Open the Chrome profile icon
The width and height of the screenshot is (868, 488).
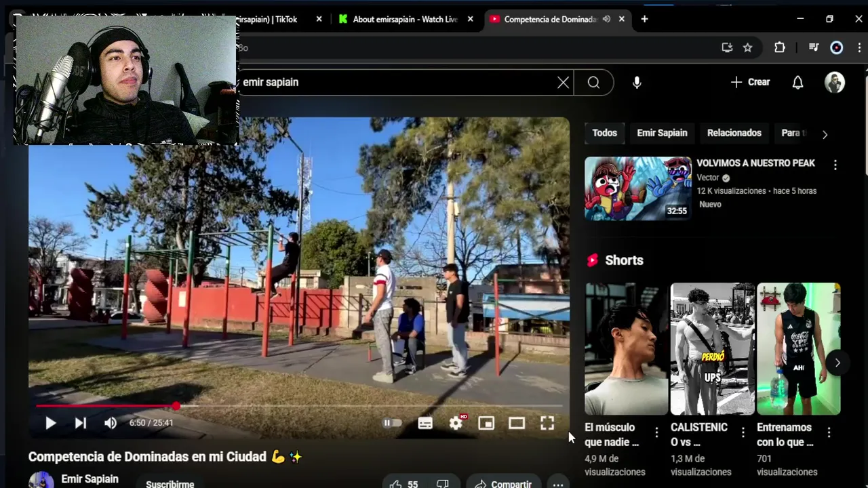click(837, 47)
